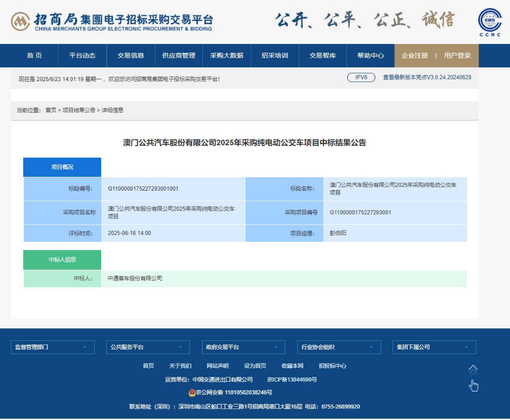The width and height of the screenshot is (510, 420).
Task: Click the 企业注册 link
Action: (x=415, y=56)
